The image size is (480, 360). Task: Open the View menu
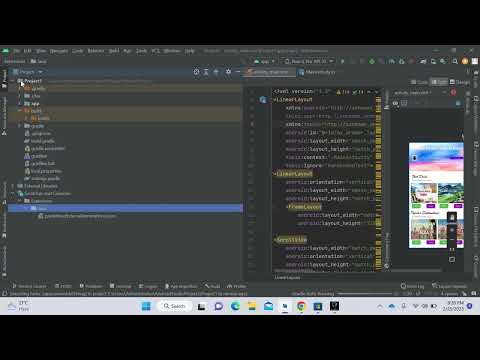point(41,51)
